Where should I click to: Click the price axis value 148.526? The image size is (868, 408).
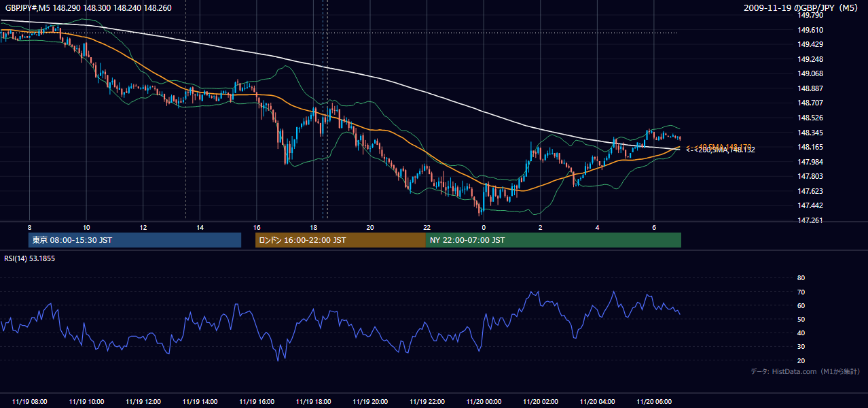810,118
